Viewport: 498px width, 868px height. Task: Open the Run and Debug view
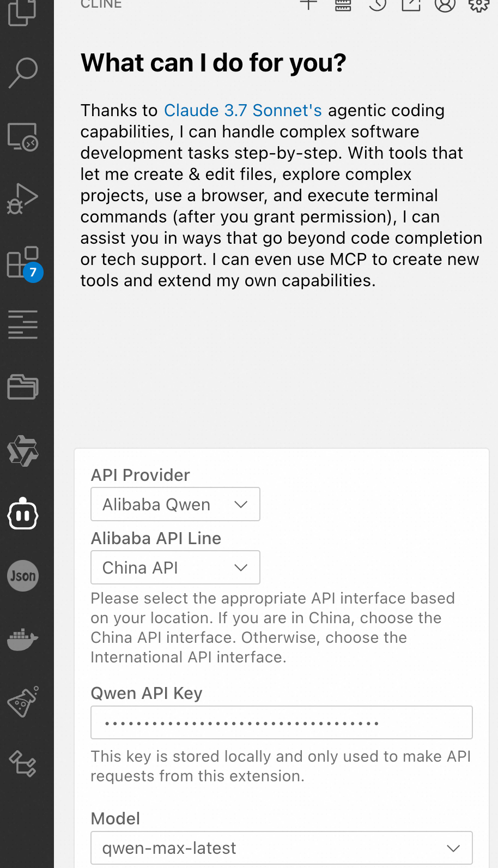(23, 198)
